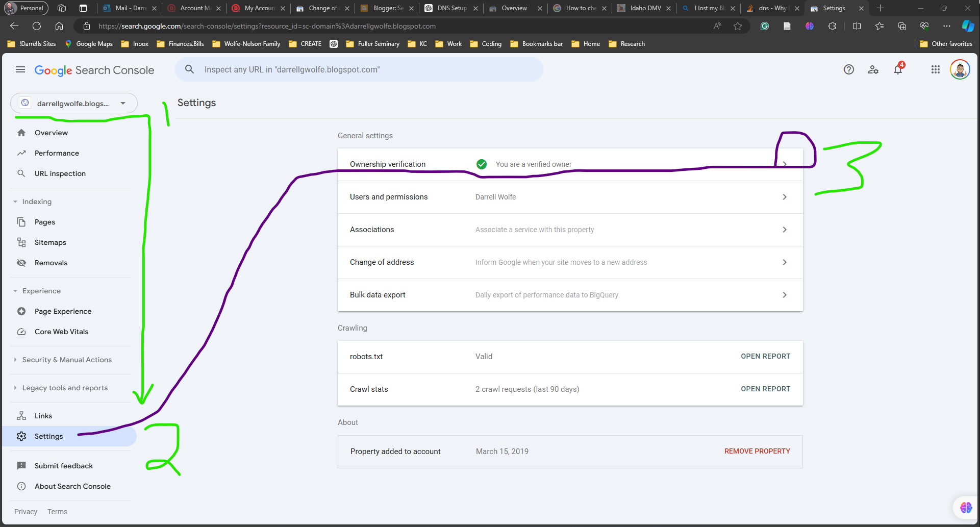Click the Help question mark icon

click(x=848, y=70)
